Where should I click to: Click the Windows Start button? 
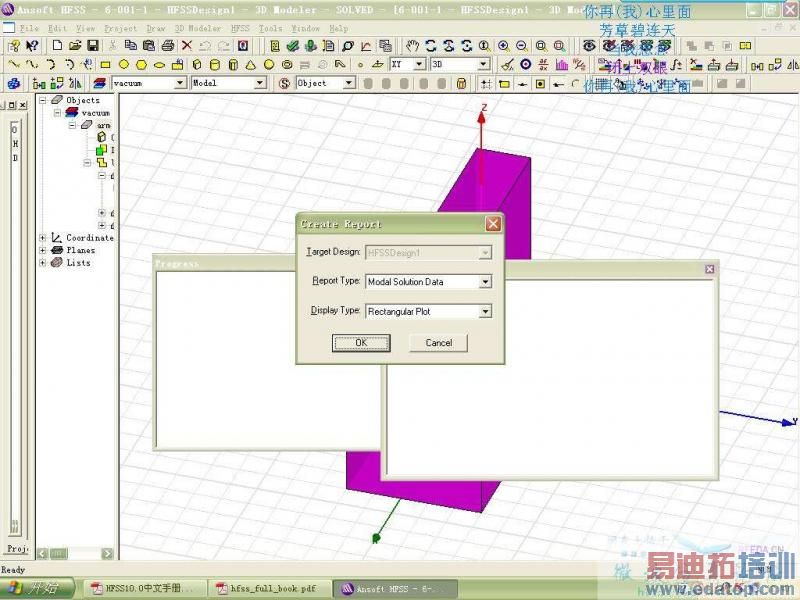point(37,588)
